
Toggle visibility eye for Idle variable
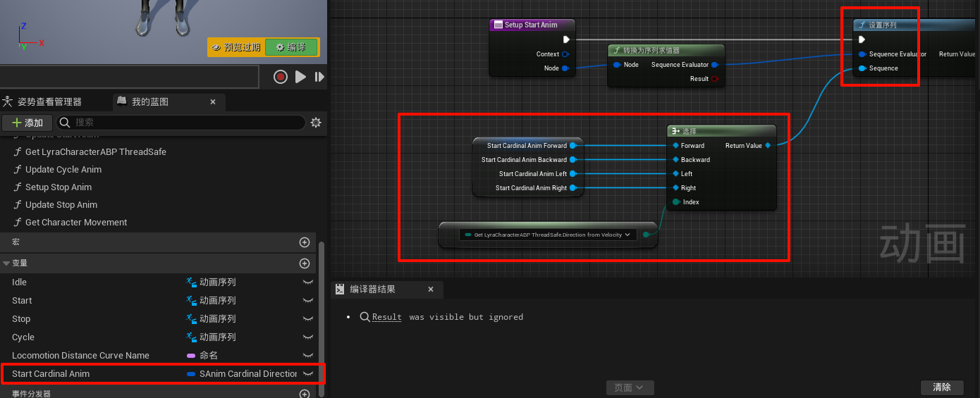[308, 282]
